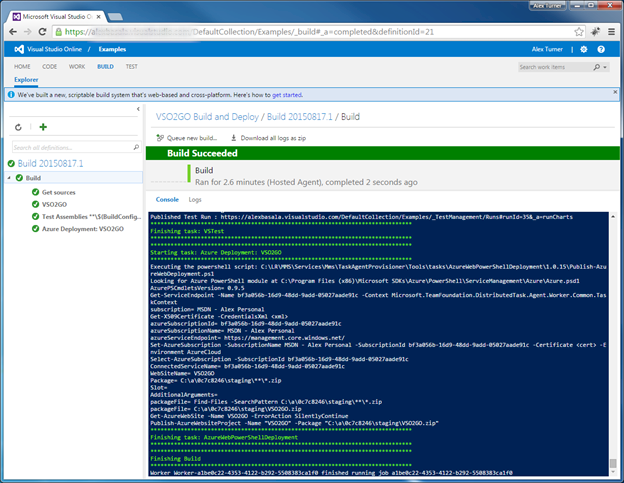
Task: Open the TEST hub
Action: tap(132, 66)
